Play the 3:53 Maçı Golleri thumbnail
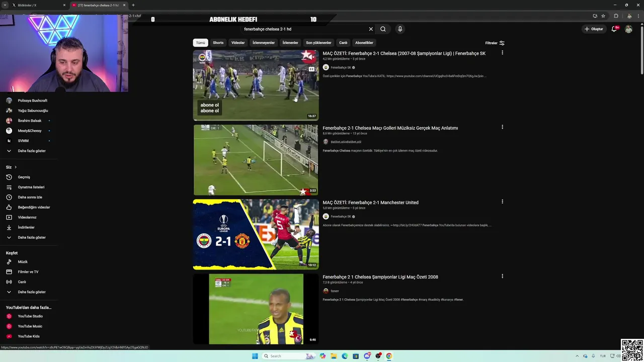 (256, 160)
